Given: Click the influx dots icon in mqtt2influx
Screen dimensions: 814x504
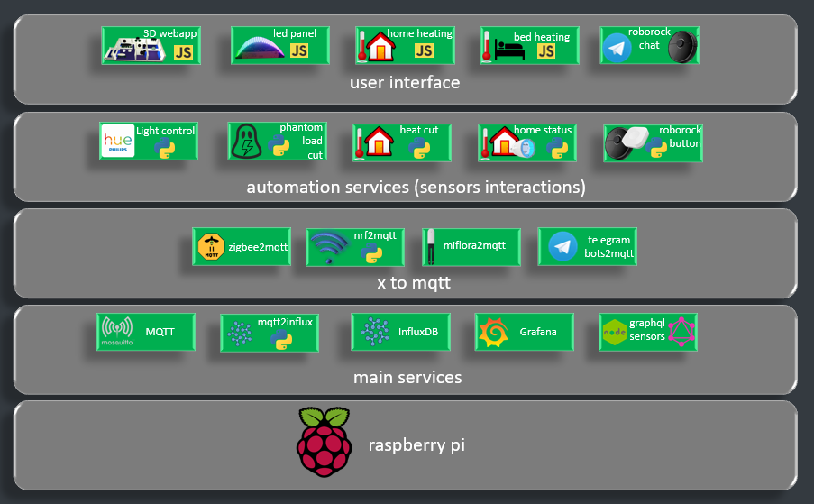Looking at the screenshot, I should [x=240, y=334].
